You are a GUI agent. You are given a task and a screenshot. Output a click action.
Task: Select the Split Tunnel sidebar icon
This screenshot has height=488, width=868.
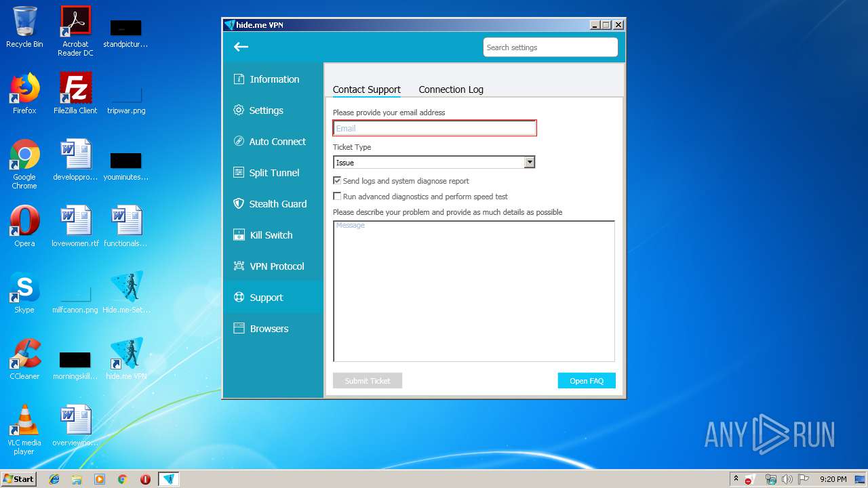239,173
